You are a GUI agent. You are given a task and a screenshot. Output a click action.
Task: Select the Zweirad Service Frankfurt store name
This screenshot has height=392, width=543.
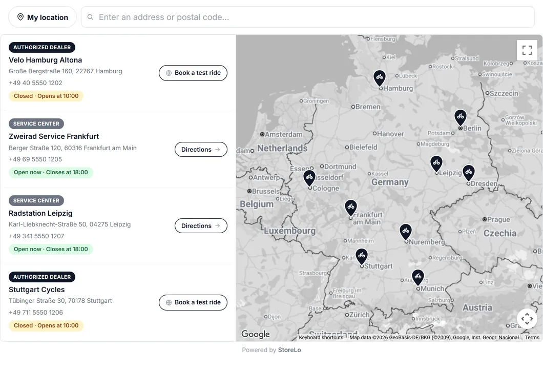[x=54, y=136]
